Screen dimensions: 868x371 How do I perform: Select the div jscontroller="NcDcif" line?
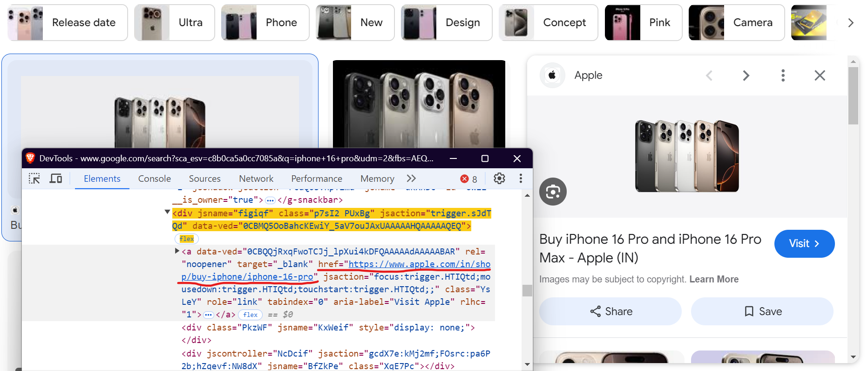click(x=335, y=359)
